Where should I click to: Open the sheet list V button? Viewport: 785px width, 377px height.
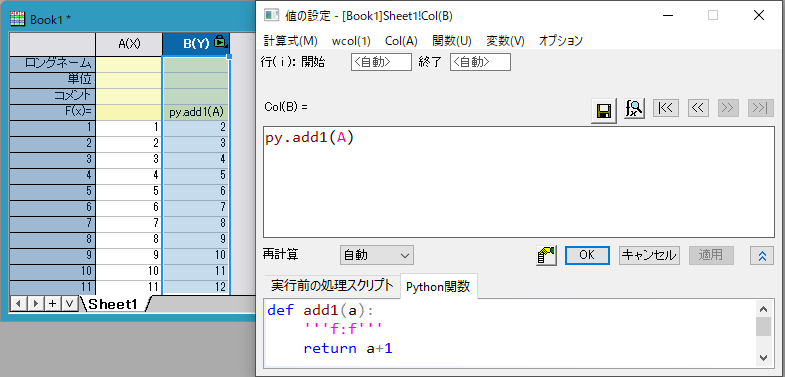click(x=70, y=304)
